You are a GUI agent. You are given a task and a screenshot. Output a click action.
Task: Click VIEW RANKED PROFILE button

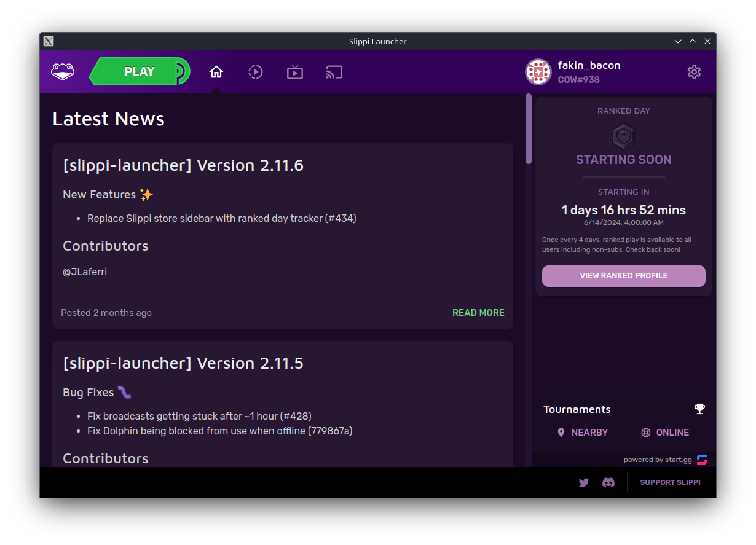624,276
